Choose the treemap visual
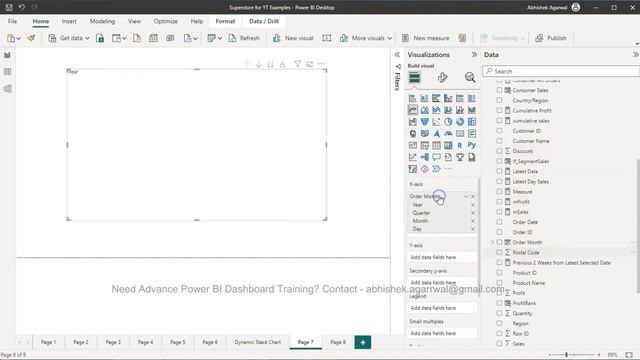The width and height of the screenshot is (640, 360). point(472,122)
